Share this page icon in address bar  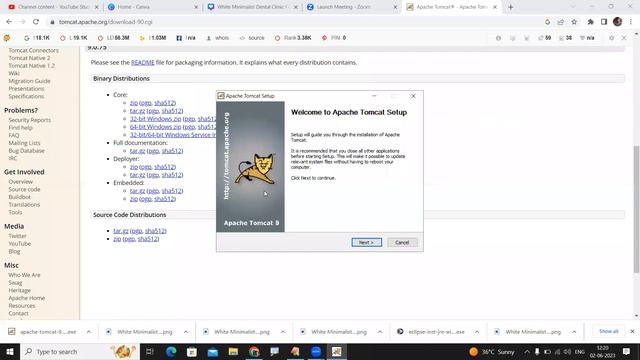[x=561, y=22]
